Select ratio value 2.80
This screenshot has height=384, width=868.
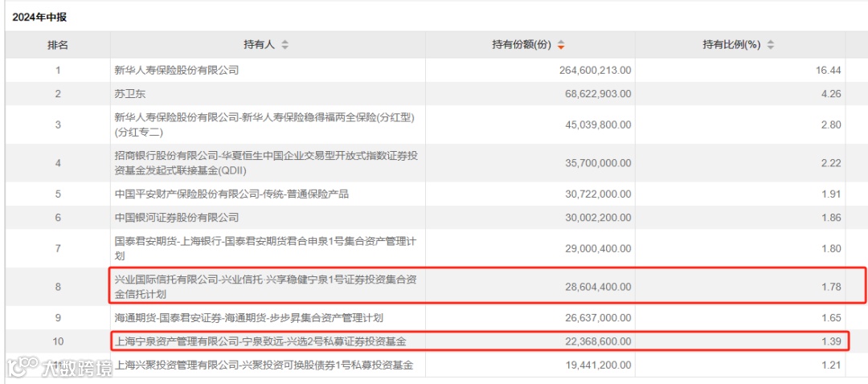coord(832,125)
